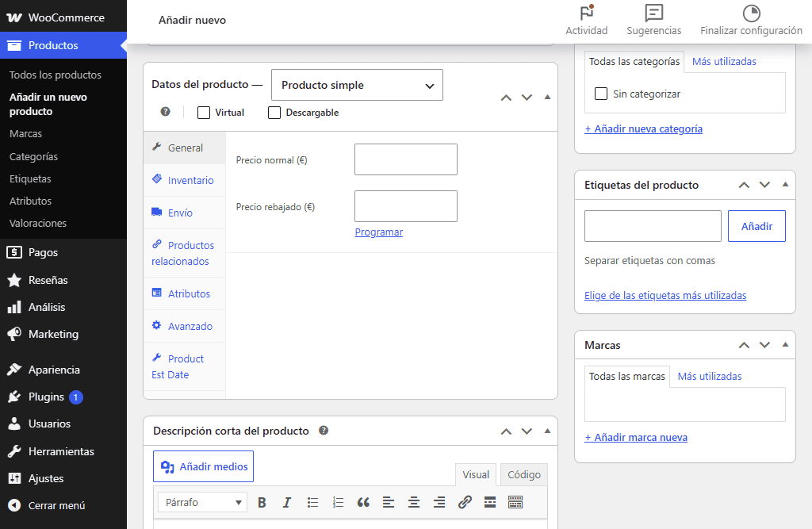Collapse the Marcas panel

tap(785, 344)
